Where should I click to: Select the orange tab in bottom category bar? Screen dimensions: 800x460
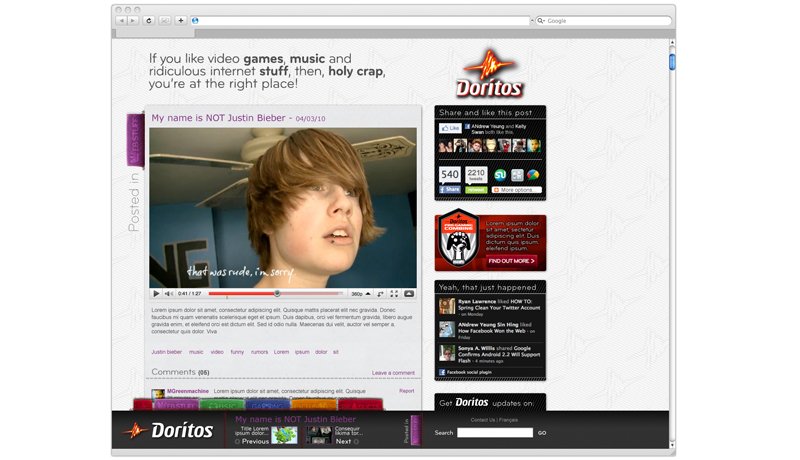click(x=314, y=405)
